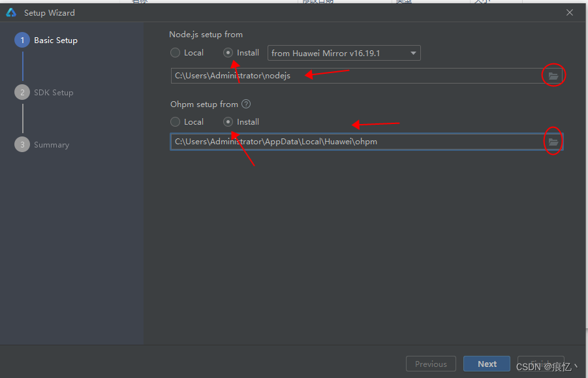Open folder browser for Node.js path
The image size is (588, 378).
point(553,75)
